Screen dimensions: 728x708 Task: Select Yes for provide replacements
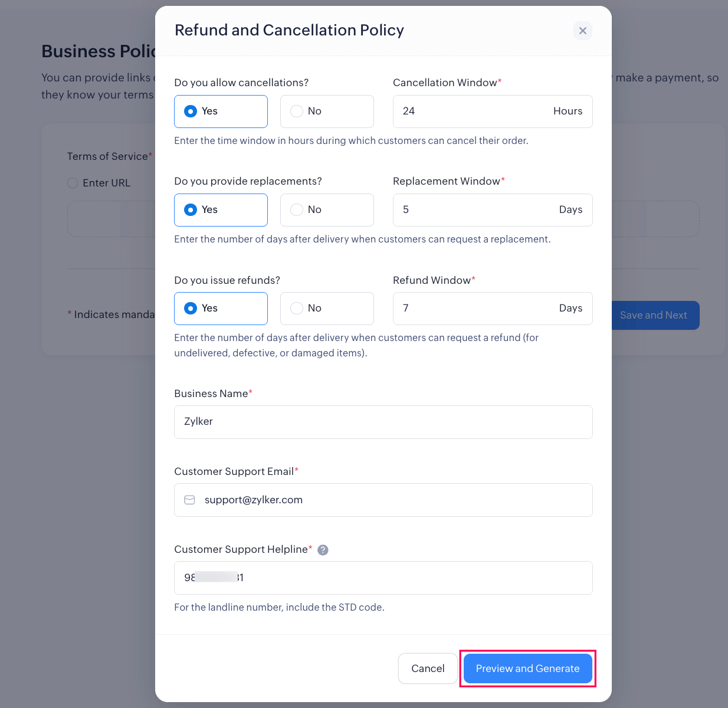pyautogui.click(x=221, y=210)
